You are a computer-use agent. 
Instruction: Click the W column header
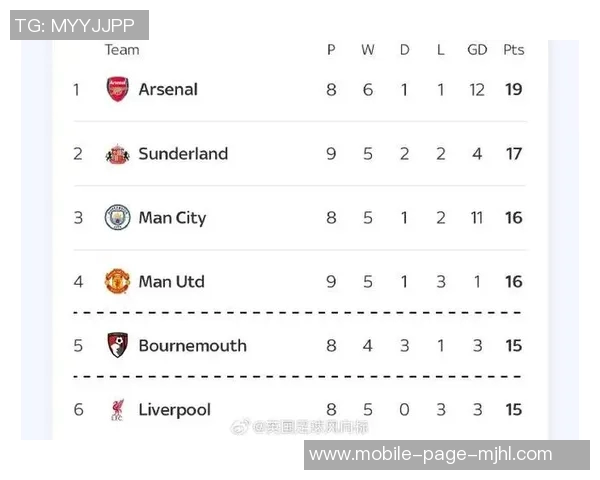click(x=368, y=50)
